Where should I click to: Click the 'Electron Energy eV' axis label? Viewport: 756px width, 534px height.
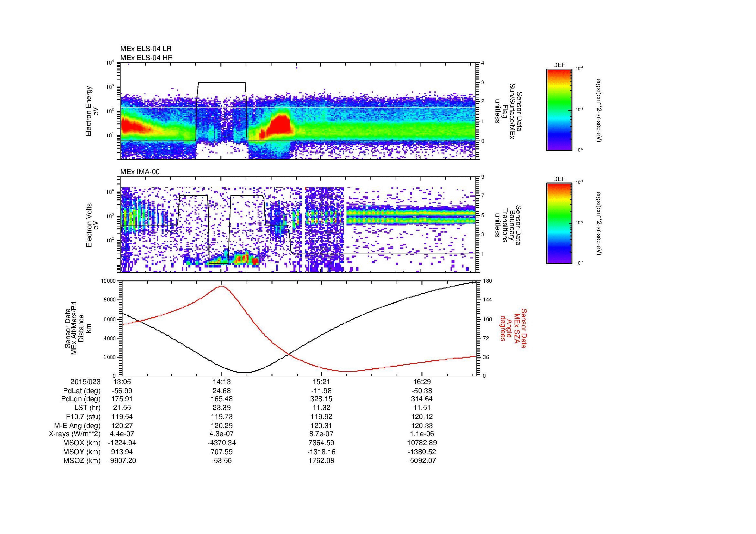92,111
